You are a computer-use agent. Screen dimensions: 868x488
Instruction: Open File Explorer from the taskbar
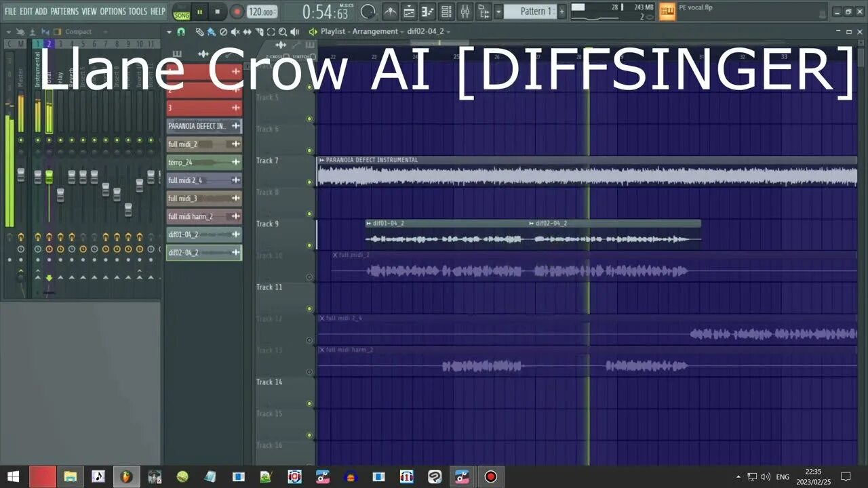point(71,476)
